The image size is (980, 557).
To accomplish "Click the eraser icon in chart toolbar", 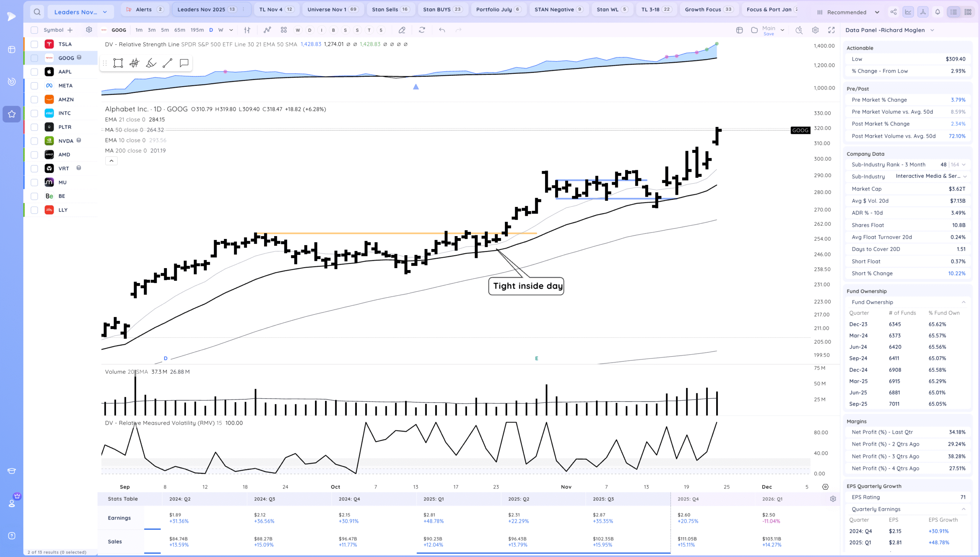I will [x=402, y=30].
